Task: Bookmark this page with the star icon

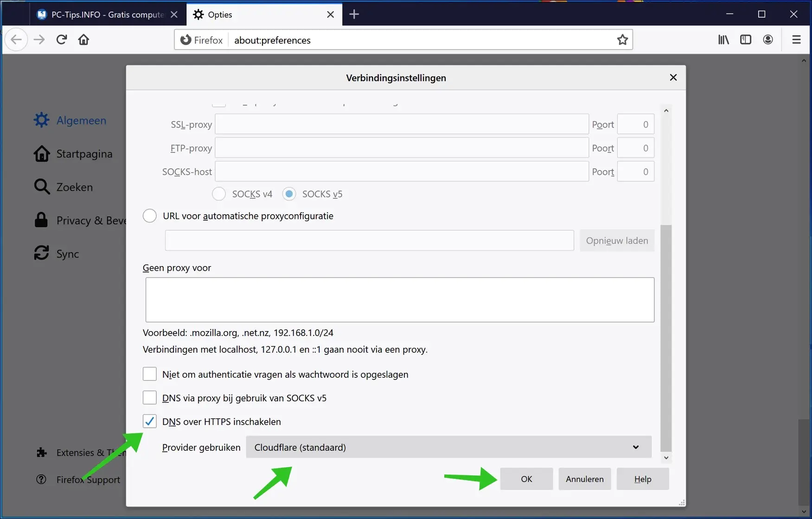Action: [622, 40]
